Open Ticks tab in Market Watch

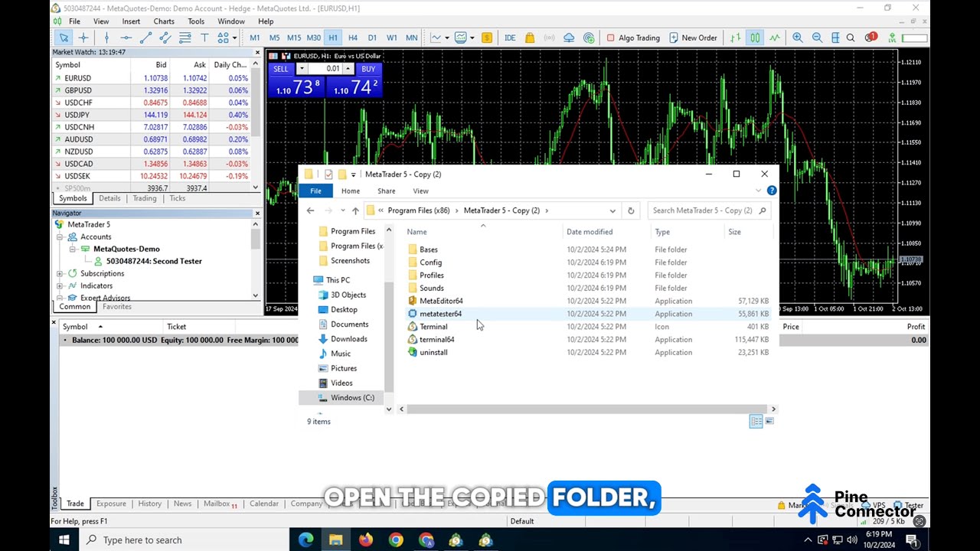[177, 198]
